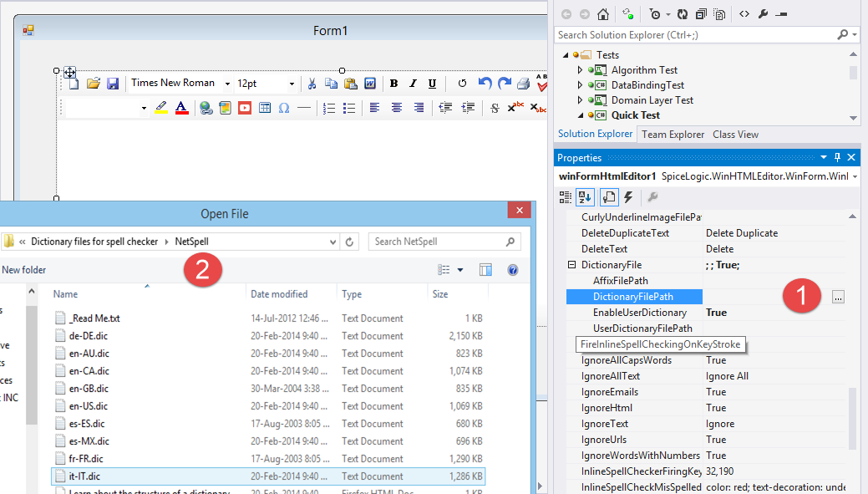Image resolution: width=868 pixels, height=494 pixels.
Task: Select the en-US.dic file
Action: point(88,406)
